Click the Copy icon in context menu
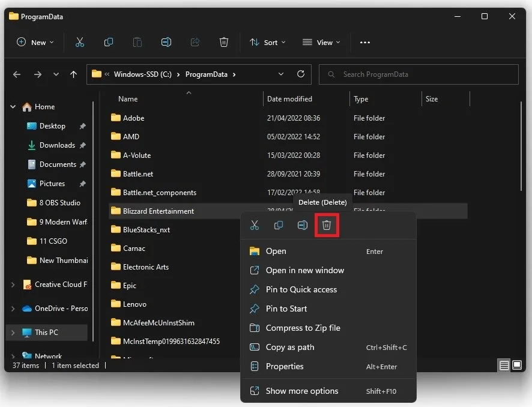Screen dimensions: 532x407 click(279, 225)
